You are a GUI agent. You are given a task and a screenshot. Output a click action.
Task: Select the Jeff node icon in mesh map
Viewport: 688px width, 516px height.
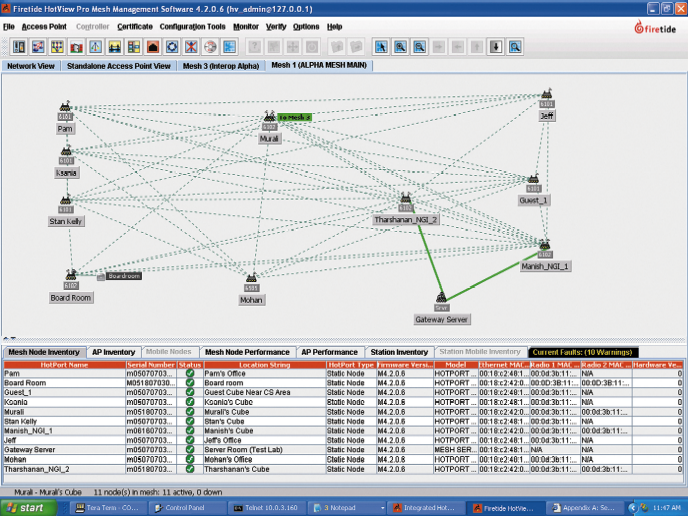[547, 94]
